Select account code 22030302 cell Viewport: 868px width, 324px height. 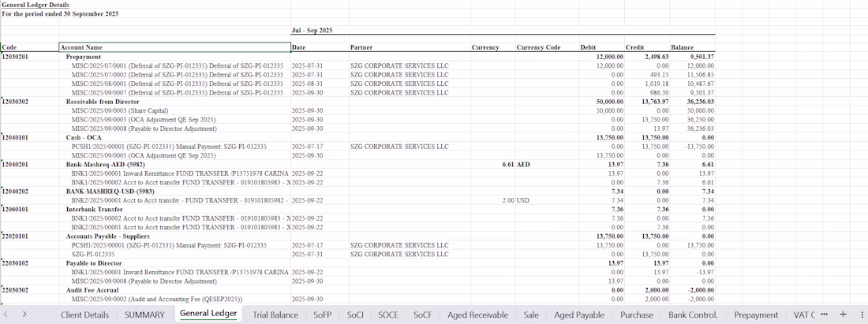tap(30, 290)
